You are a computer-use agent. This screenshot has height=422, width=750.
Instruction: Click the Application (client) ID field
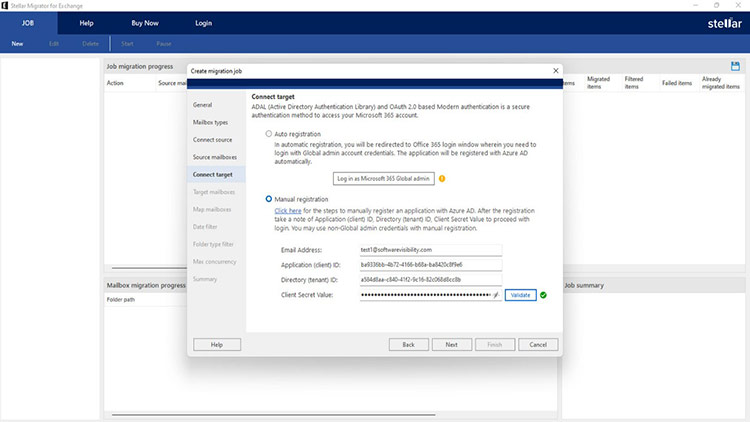click(430, 265)
